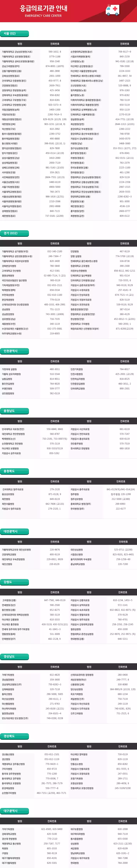Image resolution: width=137 pixels, height=868 pixels.
Task: Select the 경기 (032) region label
Action: (x=10, y=233)
